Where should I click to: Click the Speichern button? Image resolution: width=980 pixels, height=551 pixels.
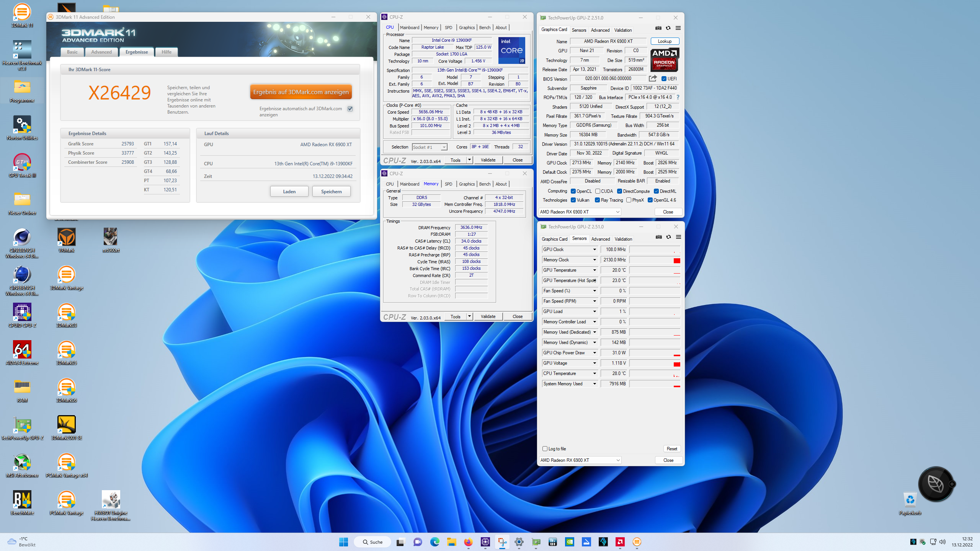coord(331,191)
